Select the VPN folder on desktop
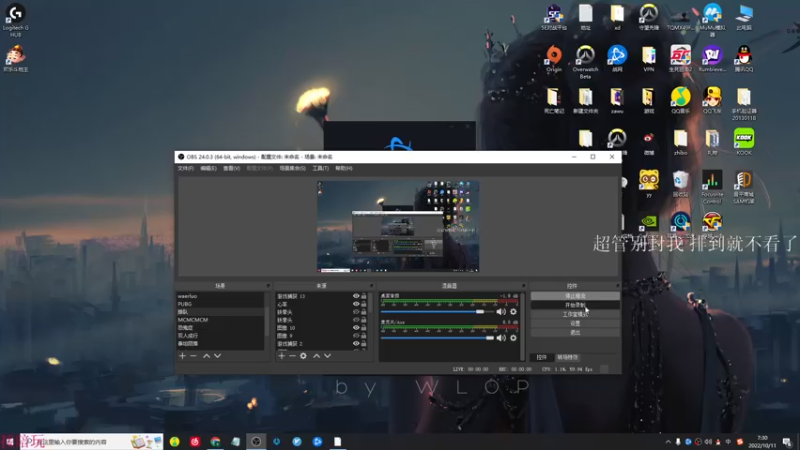The width and height of the screenshot is (800, 450). pos(648,58)
